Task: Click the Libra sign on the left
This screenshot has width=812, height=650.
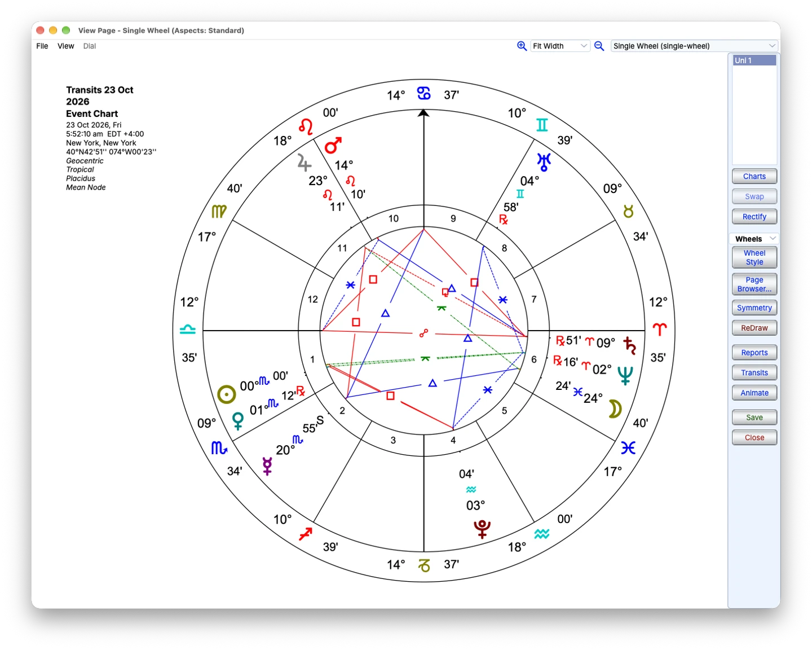Action: [x=188, y=330]
